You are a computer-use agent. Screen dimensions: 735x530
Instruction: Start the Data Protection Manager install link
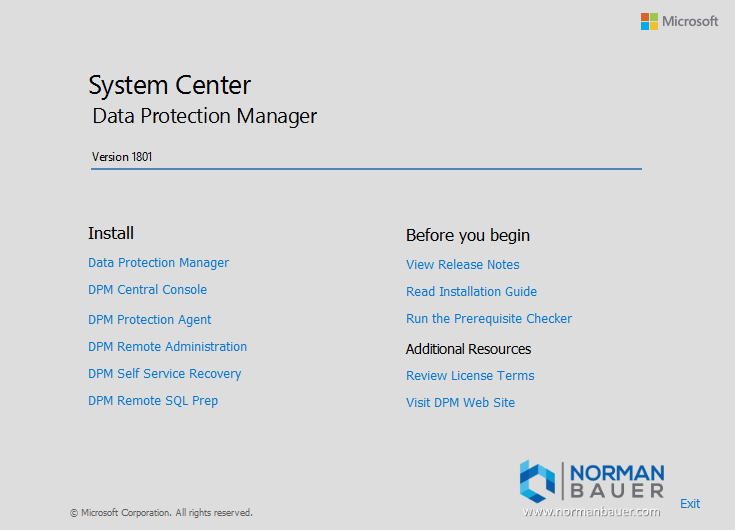[158, 263]
